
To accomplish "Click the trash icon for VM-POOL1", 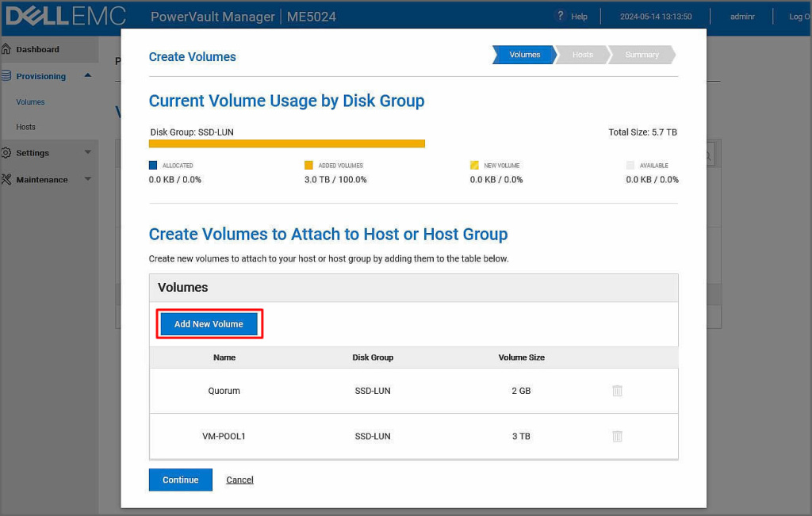I will (617, 436).
